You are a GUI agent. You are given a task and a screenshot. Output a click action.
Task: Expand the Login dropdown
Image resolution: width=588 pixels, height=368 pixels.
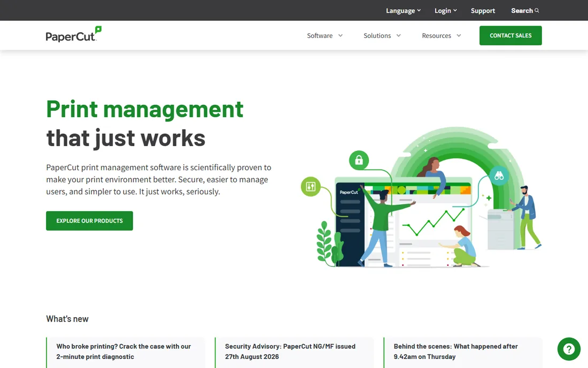coord(445,11)
